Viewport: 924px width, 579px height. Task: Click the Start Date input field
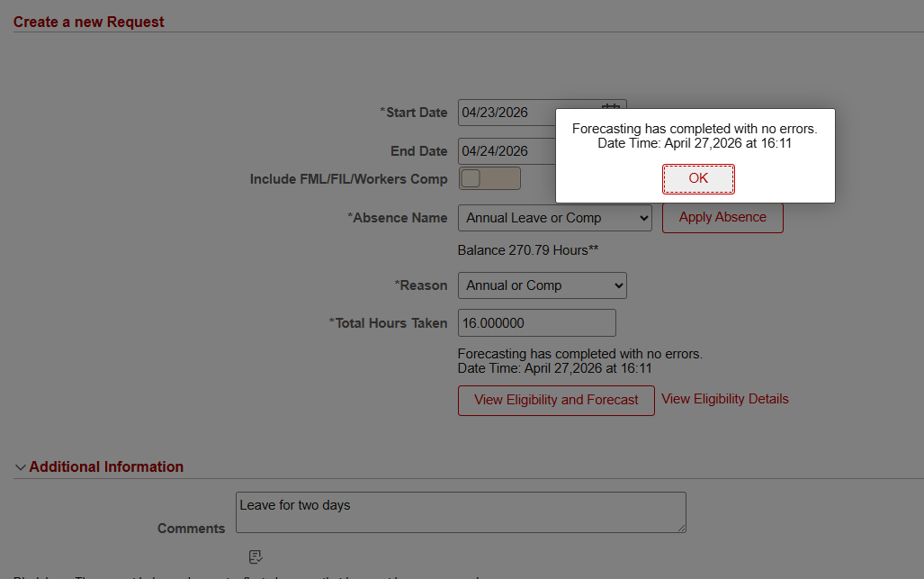(507, 113)
